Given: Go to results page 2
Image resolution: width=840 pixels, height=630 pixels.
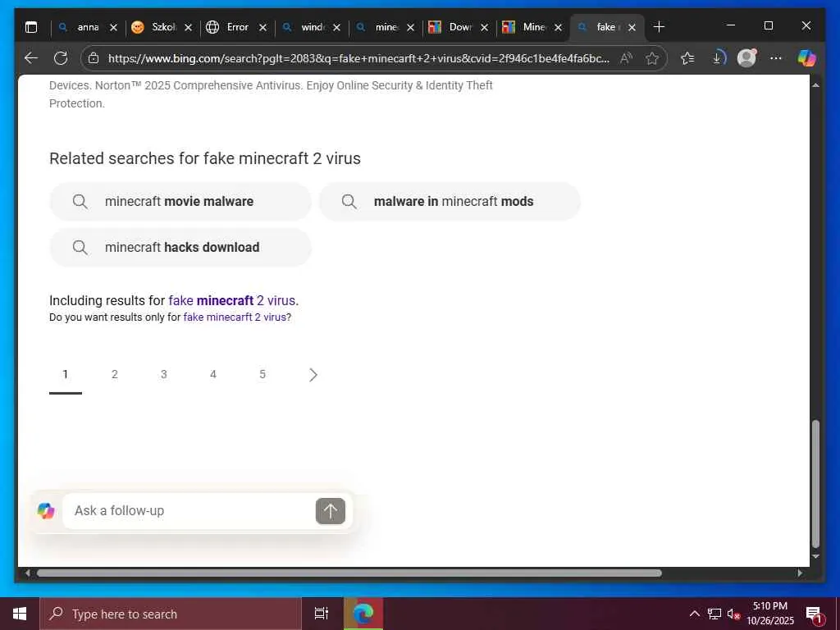Looking at the screenshot, I should (115, 374).
